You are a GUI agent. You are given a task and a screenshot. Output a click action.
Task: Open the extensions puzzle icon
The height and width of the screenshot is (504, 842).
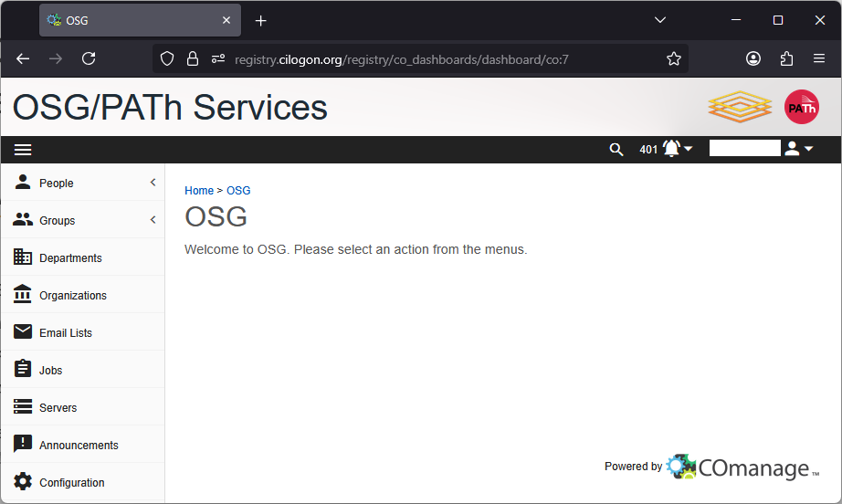click(x=786, y=58)
